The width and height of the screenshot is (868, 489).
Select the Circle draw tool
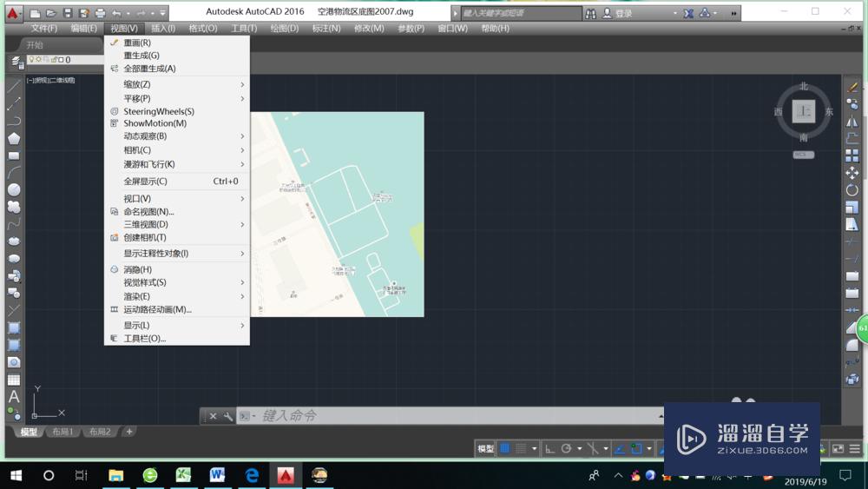coord(14,189)
